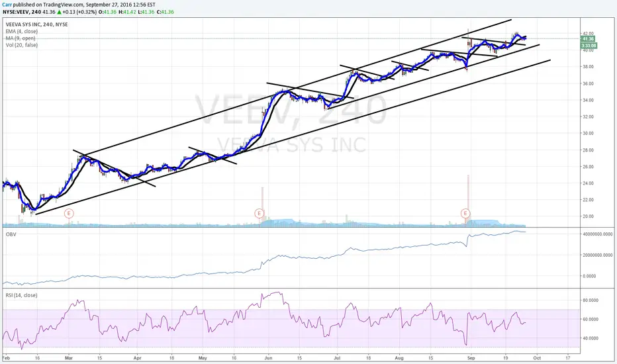
Task: Click the earnings E marker near March
Action: [x=69, y=214]
